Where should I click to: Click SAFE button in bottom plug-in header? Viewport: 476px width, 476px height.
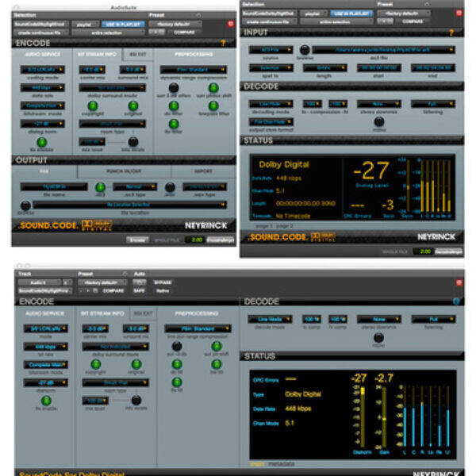[139, 291]
